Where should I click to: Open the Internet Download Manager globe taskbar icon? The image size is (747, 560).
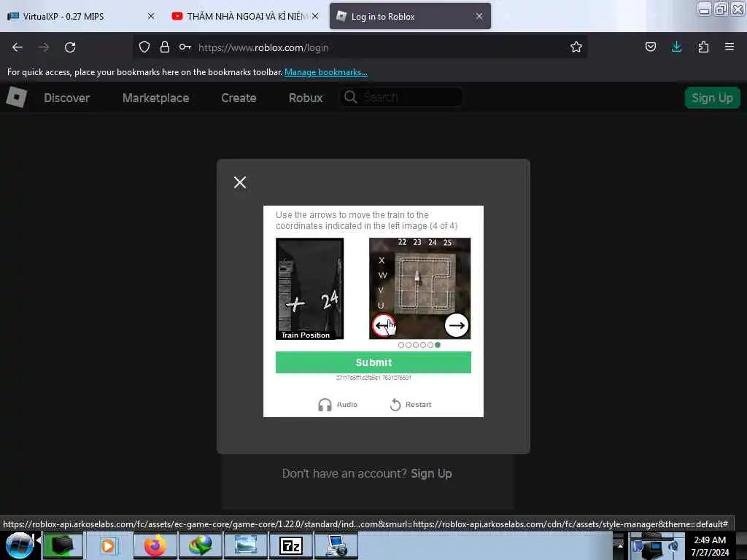point(200,545)
